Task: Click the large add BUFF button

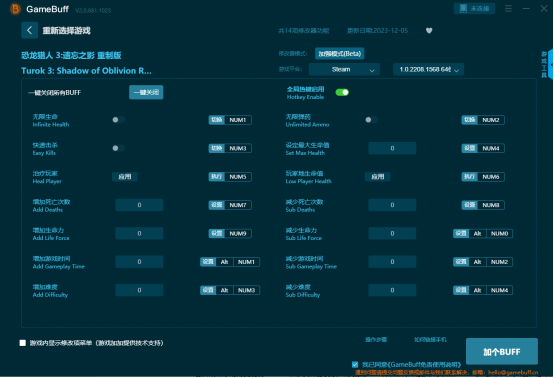Action: [x=502, y=352]
